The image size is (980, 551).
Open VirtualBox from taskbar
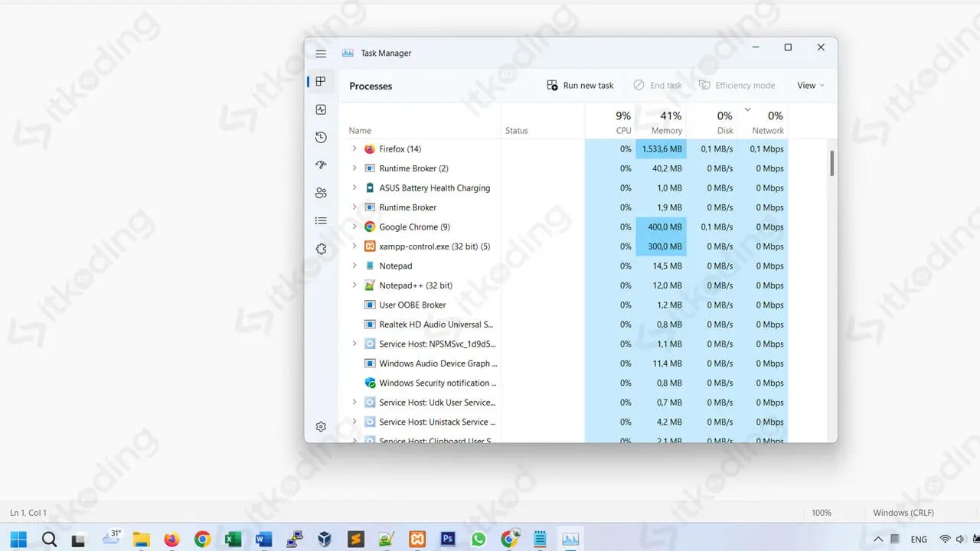[x=325, y=540]
